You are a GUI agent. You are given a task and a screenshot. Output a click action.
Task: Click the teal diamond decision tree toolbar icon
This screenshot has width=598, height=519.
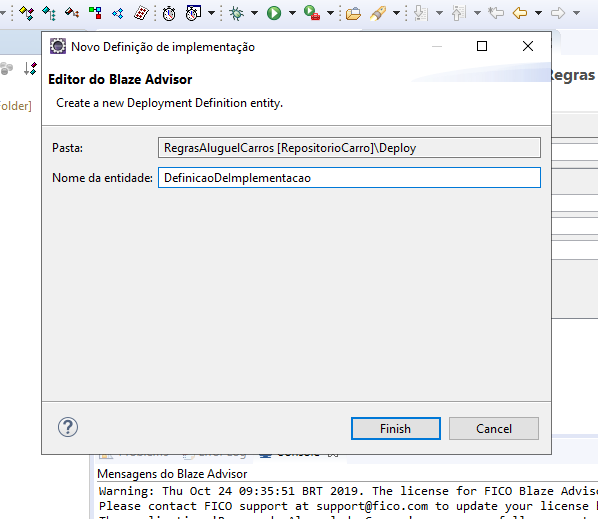(x=49, y=13)
